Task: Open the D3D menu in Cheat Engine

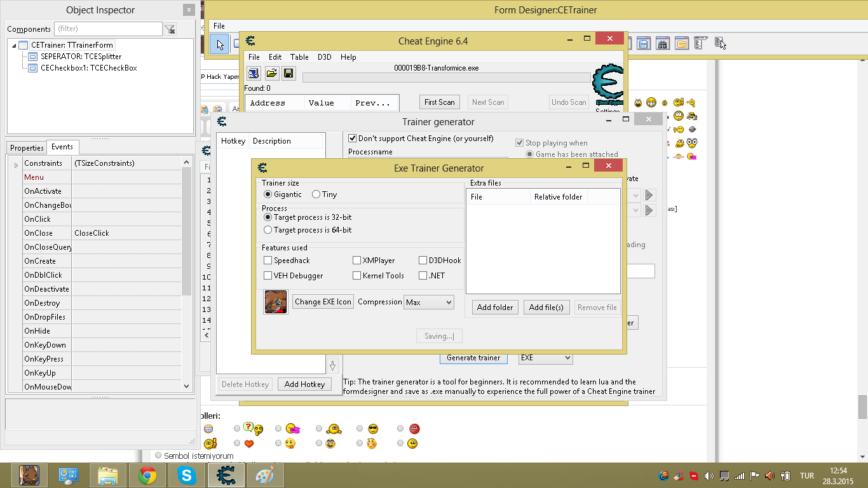Action: [x=325, y=57]
